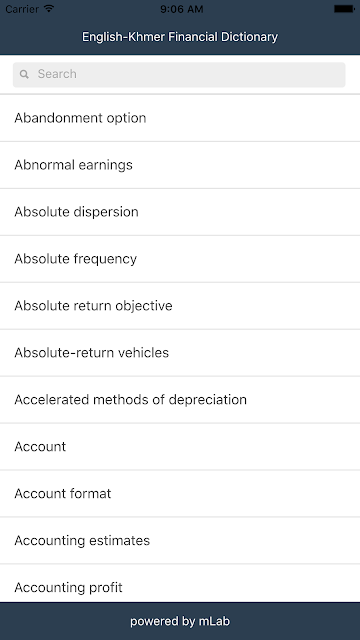
Task: Tap the battery indicator icon
Action: point(344,9)
